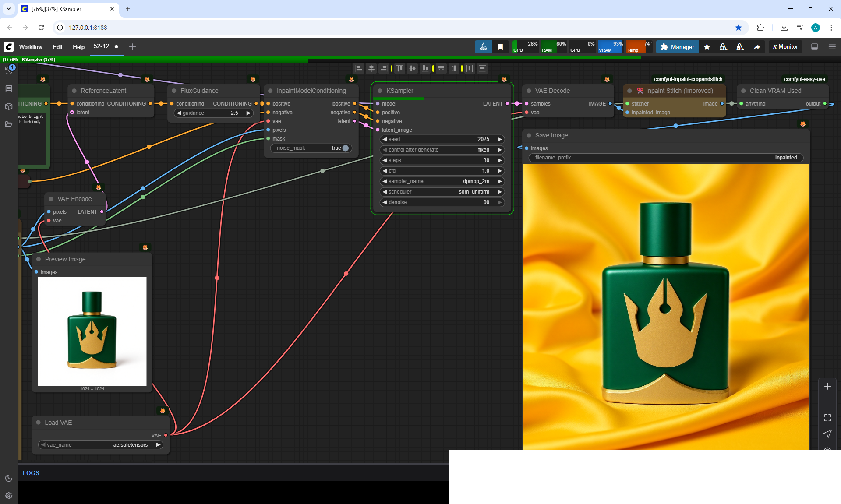Open the Help menu
Image resolution: width=841 pixels, height=504 pixels.
[x=78, y=47]
